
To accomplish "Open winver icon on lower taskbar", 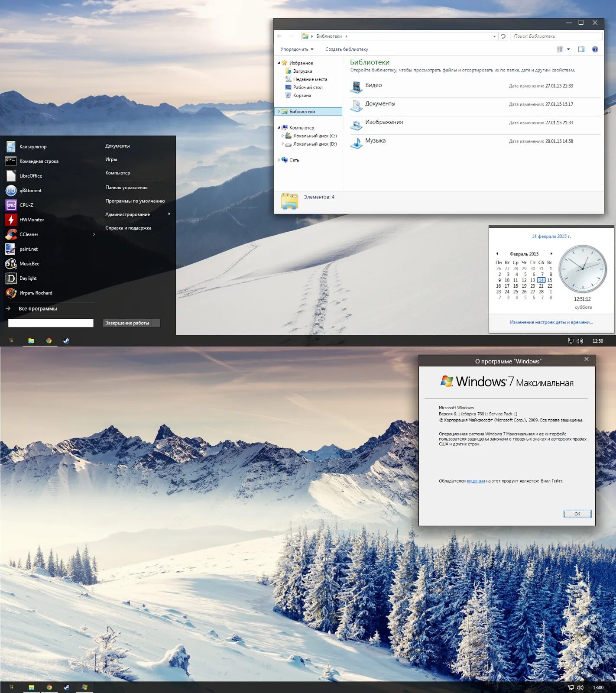I will pos(84,687).
